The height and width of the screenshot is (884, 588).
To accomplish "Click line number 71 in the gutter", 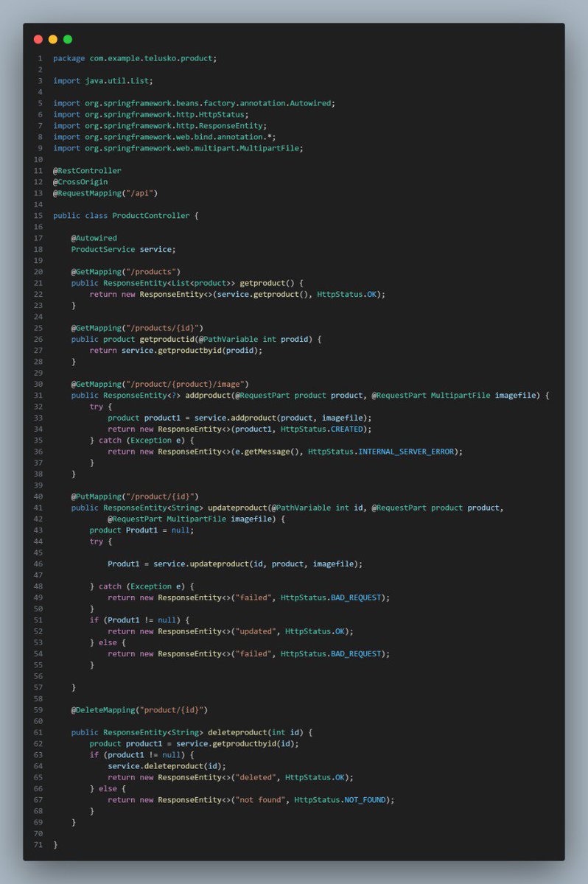I will pyautogui.click(x=38, y=845).
